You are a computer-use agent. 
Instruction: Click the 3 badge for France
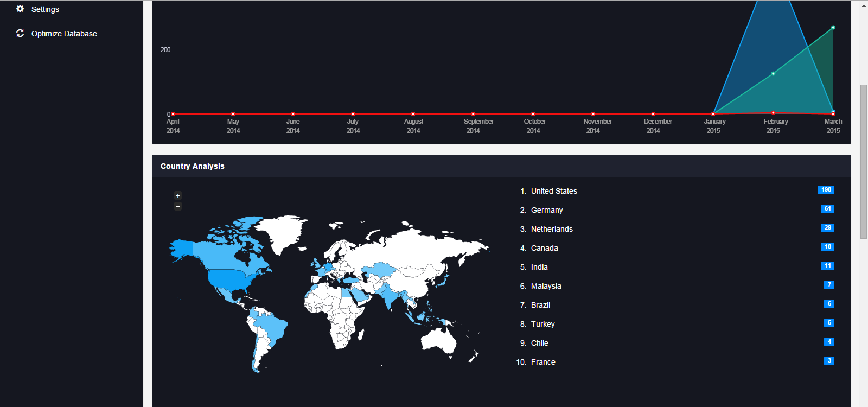tap(829, 361)
